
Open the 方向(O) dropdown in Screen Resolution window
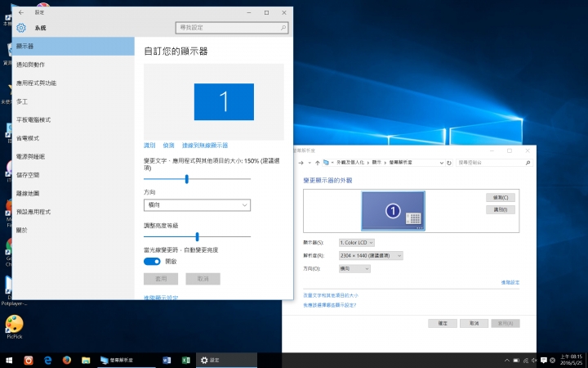pos(354,268)
